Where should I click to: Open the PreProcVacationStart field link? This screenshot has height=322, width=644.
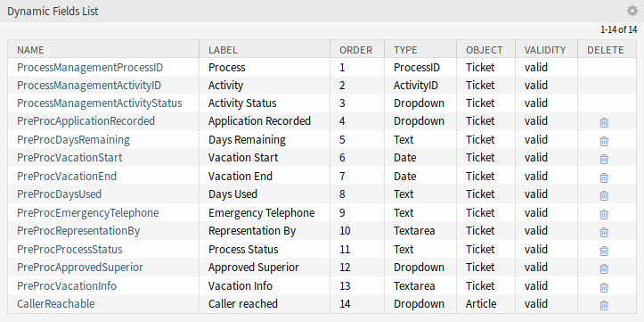click(x=69, y=158)
